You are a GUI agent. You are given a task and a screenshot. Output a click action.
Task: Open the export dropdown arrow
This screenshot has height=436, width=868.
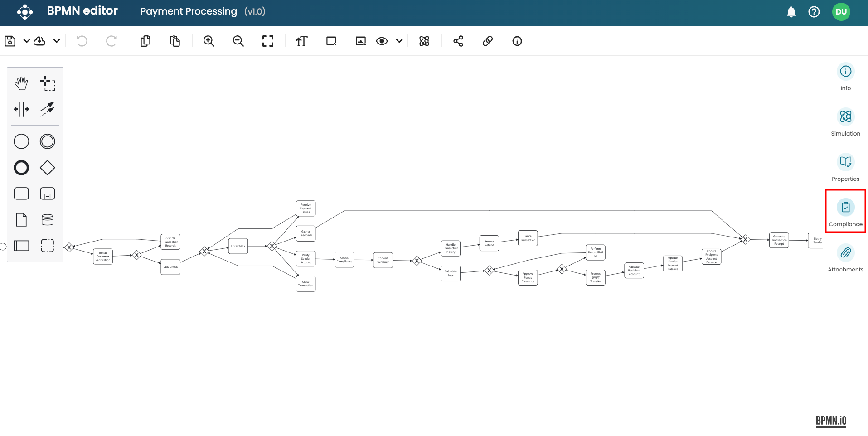click(57, 41)
